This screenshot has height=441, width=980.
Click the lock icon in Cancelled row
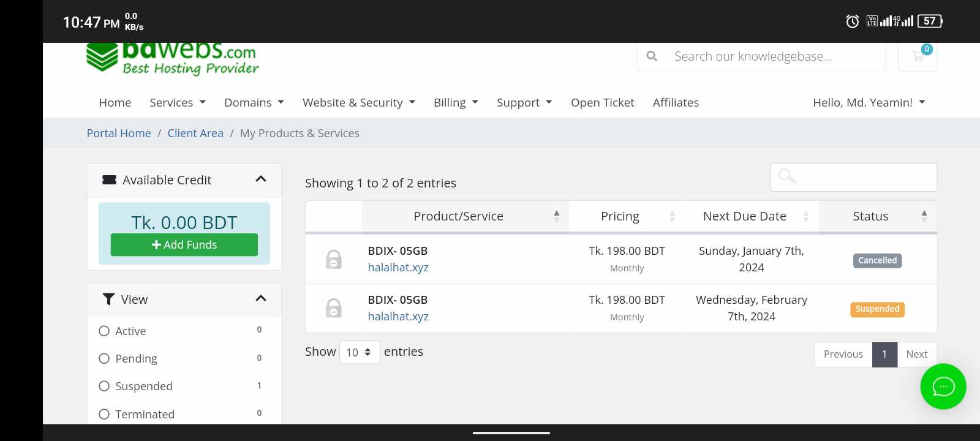point(333,259)
